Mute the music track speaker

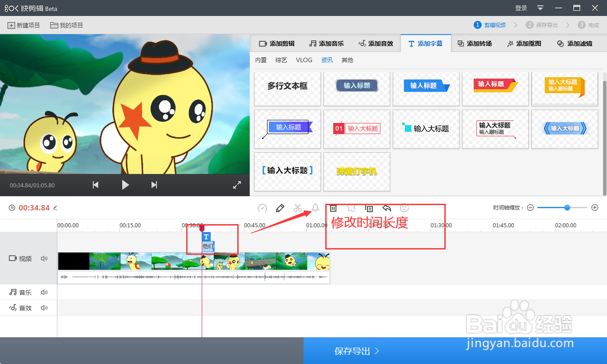point(44,292)
